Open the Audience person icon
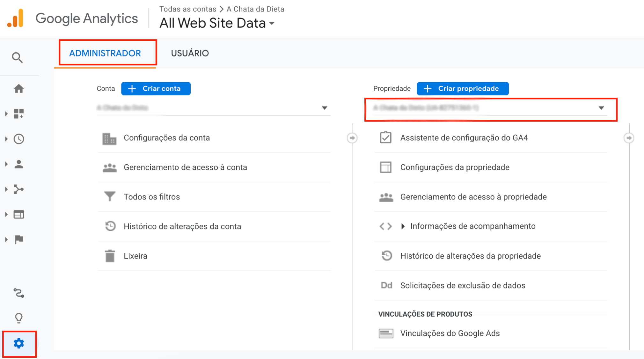 pos(19,164)
